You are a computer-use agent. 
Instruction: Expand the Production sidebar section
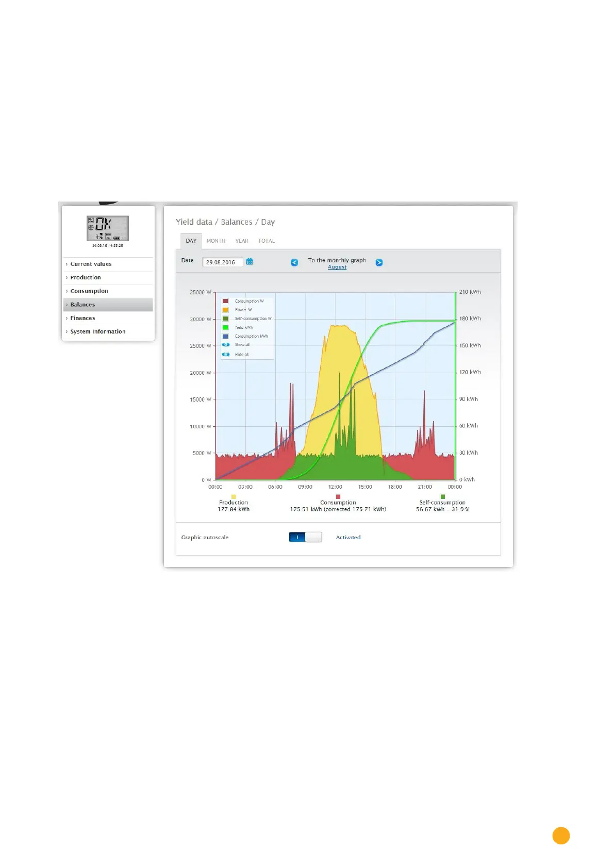(86, 277)
